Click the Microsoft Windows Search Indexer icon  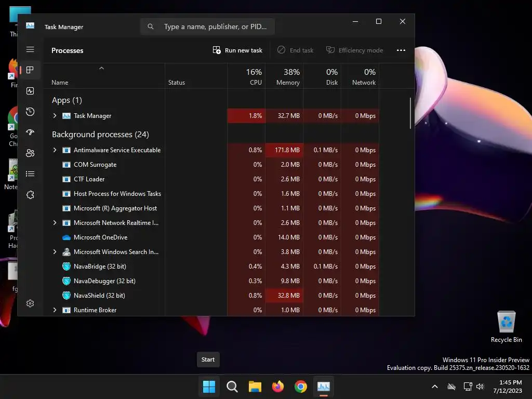(66, 252)
